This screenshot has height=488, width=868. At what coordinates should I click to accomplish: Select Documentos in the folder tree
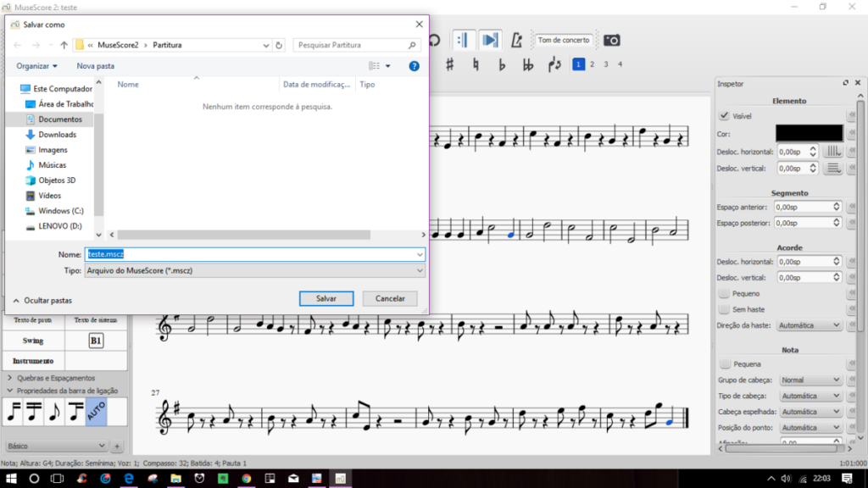point(59,119)
